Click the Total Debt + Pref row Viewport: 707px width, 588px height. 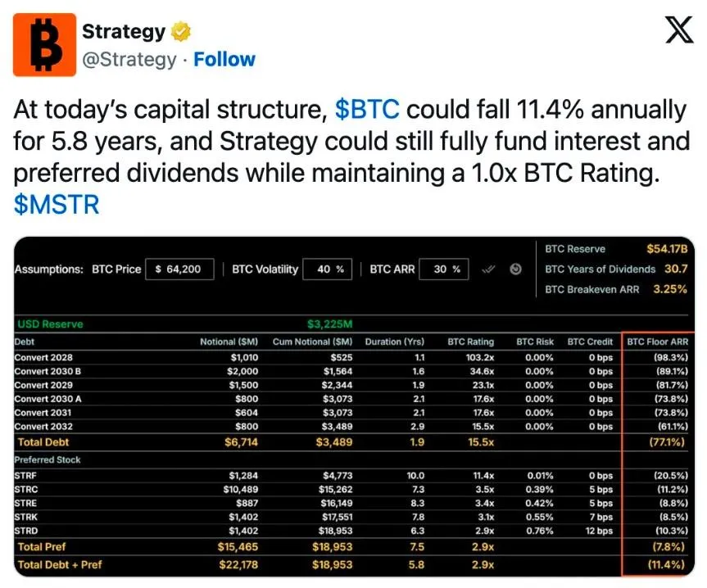351,564
